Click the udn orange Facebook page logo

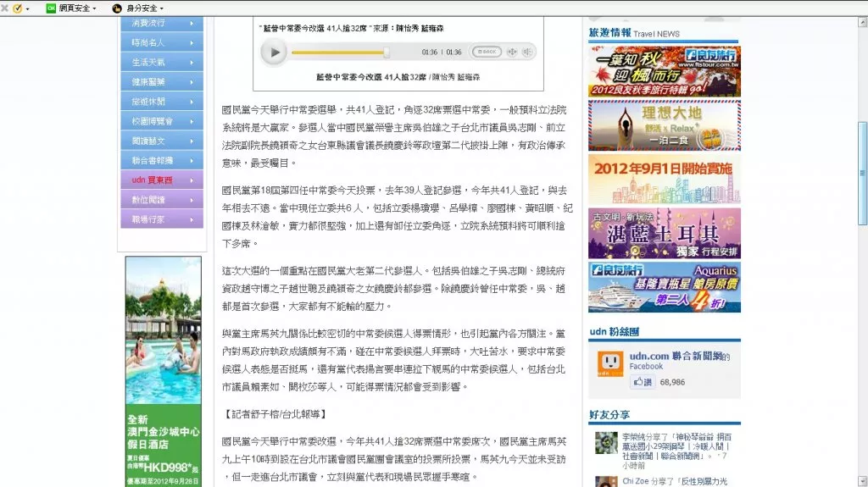pos(610,363)
